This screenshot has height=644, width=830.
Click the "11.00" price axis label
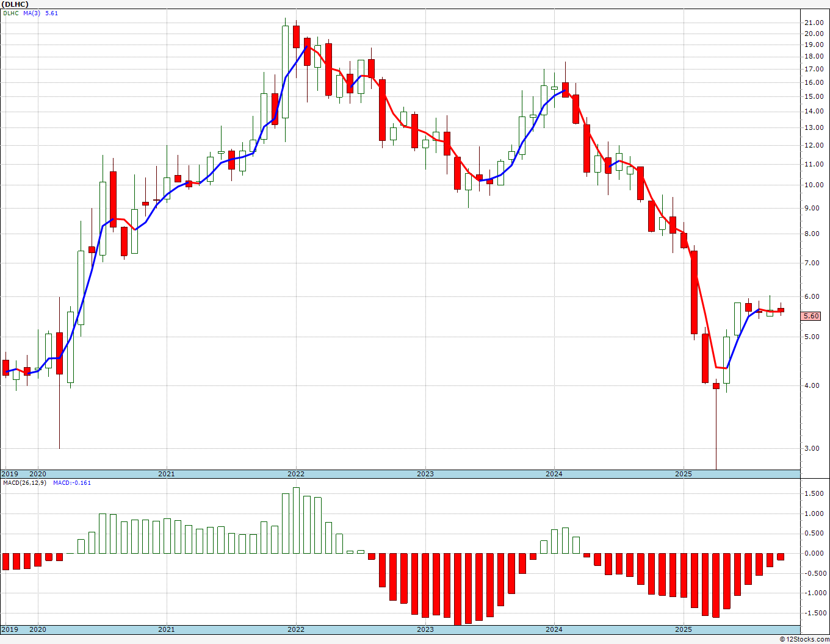coord(813,164)
